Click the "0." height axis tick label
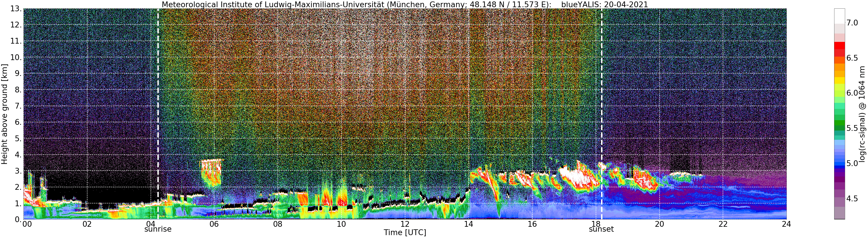 coord(18,220)
